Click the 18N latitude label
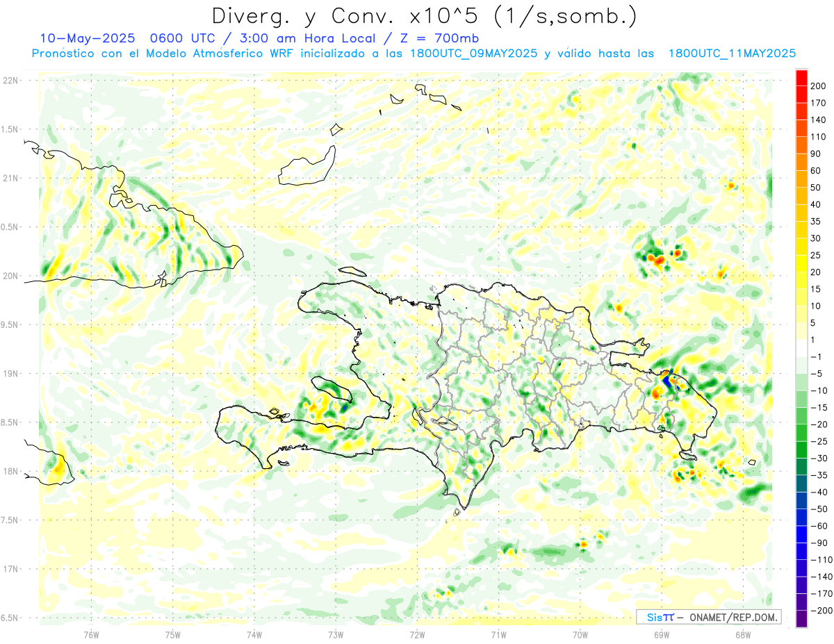Screen dimensions: 834x644 point(10,472)
